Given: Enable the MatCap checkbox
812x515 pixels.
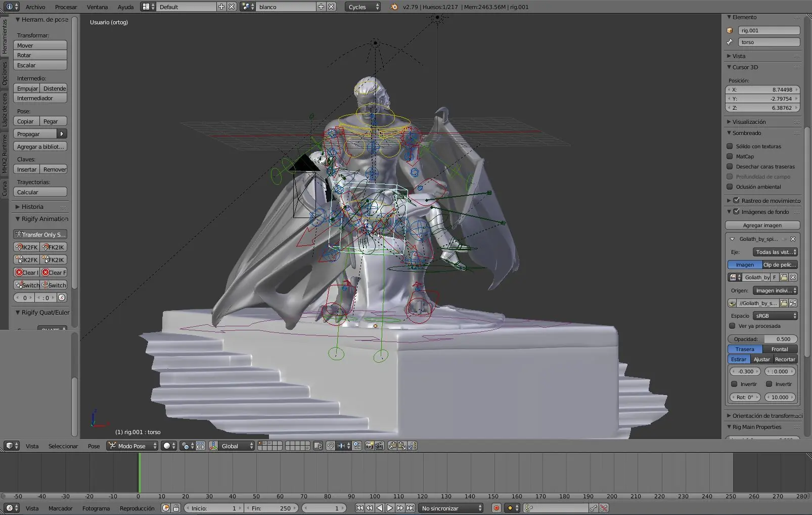Looking at the screenshot, I should click(x=730, y=156).
